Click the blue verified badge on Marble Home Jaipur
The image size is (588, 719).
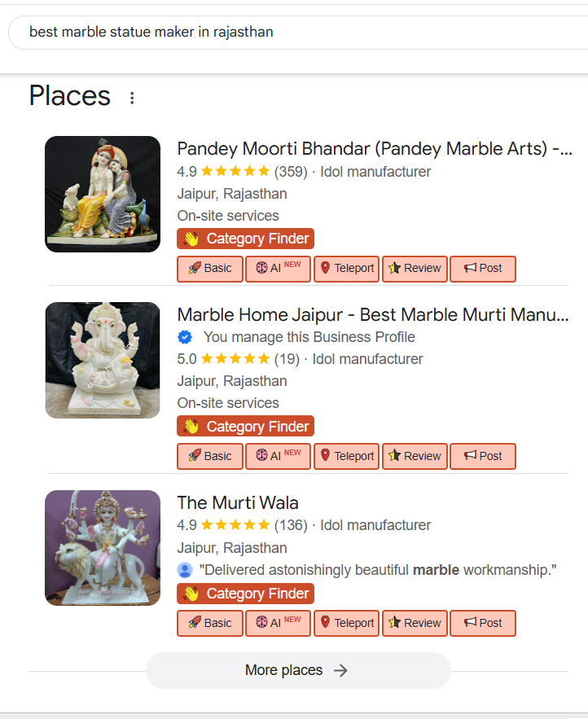coord(185,337)
